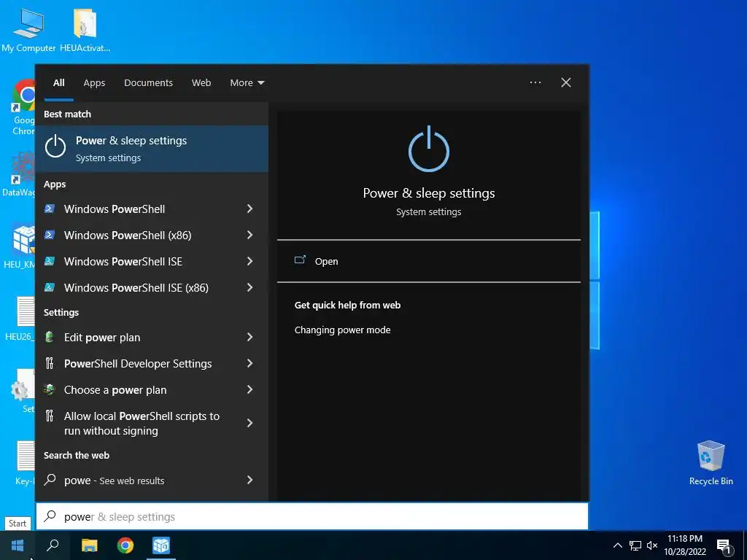Close the search panel
The width and height of the screenshot is (747, 560).
(x=566, y=82)
